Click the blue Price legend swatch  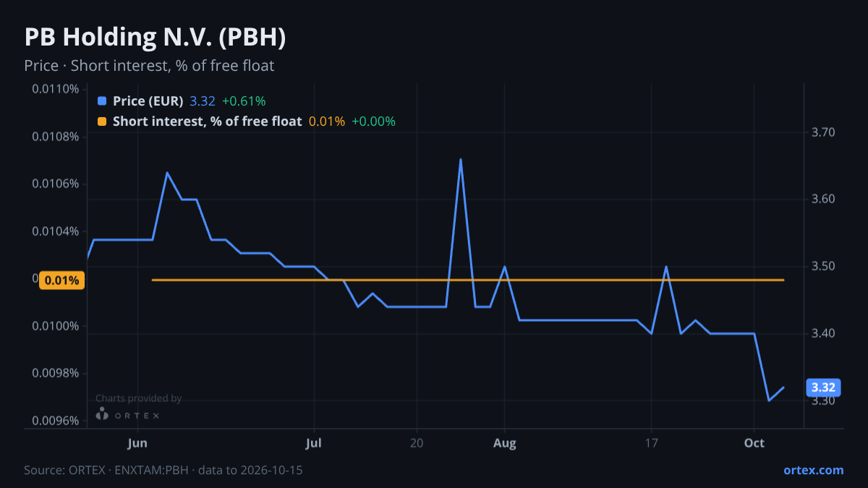[x=102, y=101]
